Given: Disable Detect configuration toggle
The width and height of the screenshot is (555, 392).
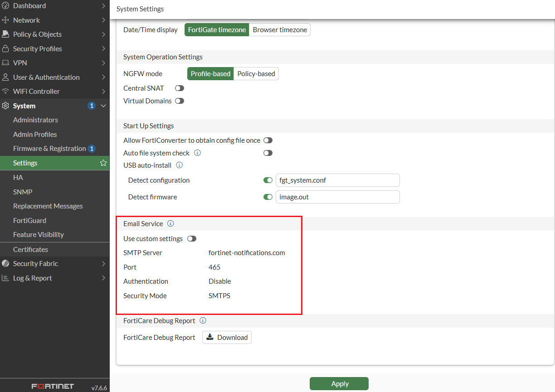Looking at the screenshot, I should pos(268,180).
